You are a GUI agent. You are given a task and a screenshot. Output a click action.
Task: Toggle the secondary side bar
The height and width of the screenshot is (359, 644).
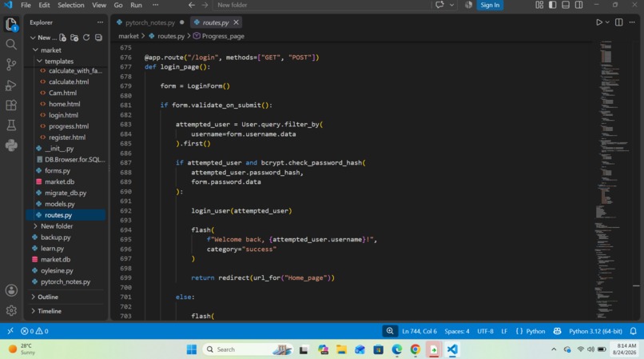pos(578,5)
